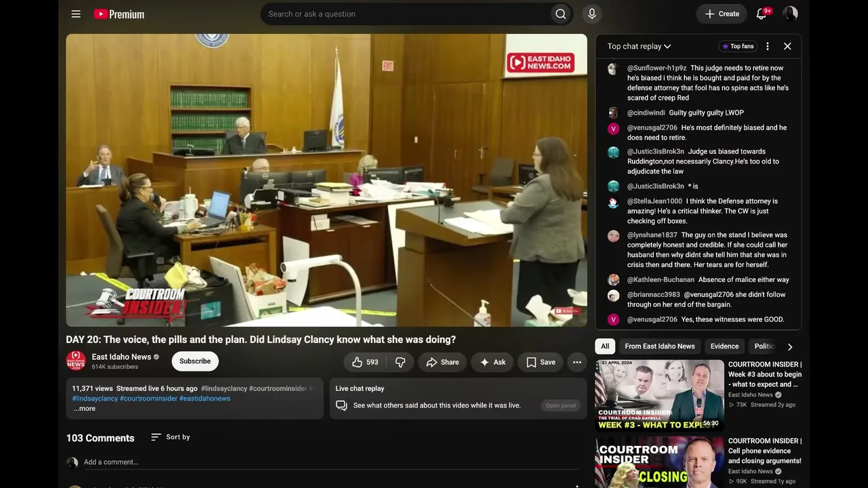868x488 pixels.
Task: Click #eastidahonews hashtag link
Action: click(x=205, y=399)
